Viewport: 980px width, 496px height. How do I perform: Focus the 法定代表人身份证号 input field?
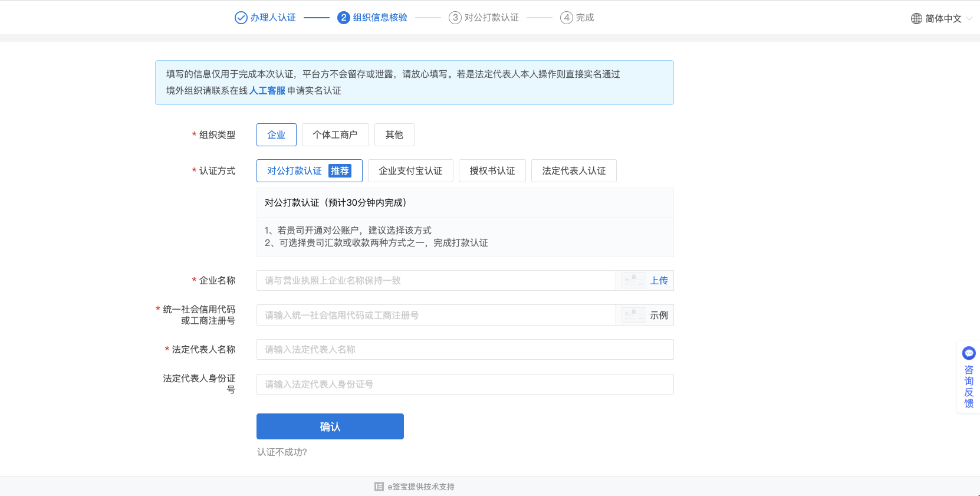(x=465, y=385)
